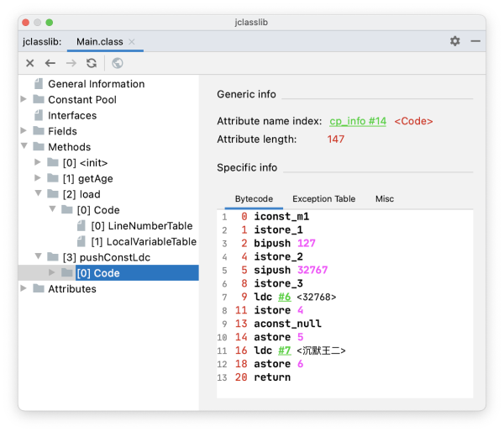Collapse the [2] load method node
Viewport: 504px width, 432px height.
coord(39,194)
